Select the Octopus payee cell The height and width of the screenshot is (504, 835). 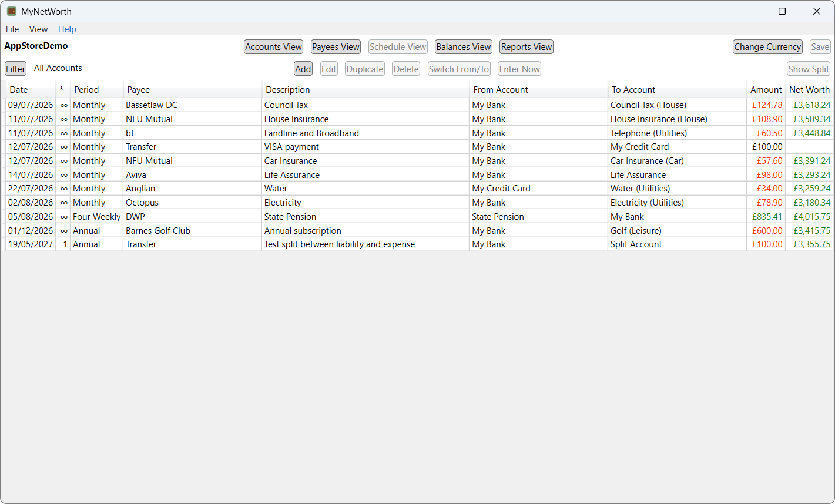(192, 203)
